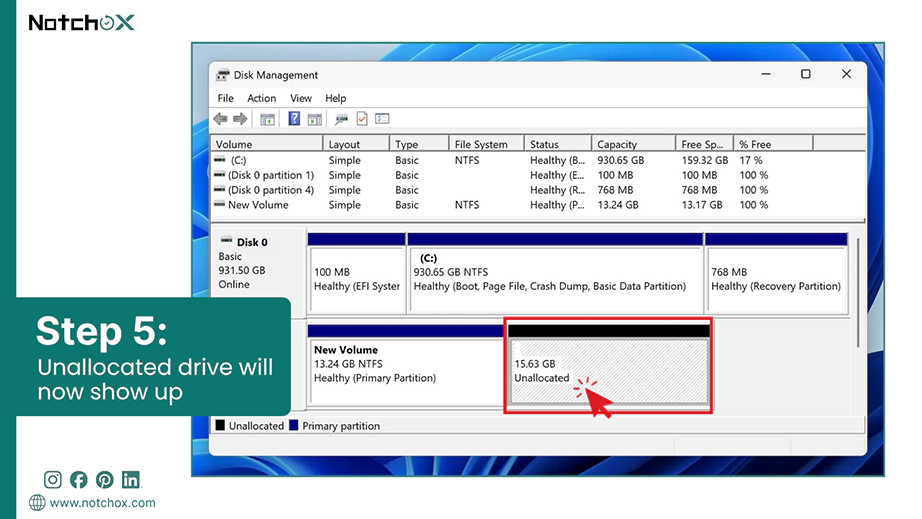Select the (C:) volume name in the list
The image size is (922, 519).
(238, 160)
